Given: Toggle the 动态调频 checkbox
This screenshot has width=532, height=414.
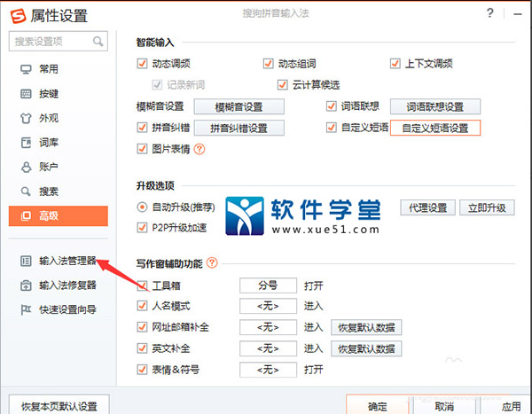Looking at the screenshot, I should tap(142, 64).
